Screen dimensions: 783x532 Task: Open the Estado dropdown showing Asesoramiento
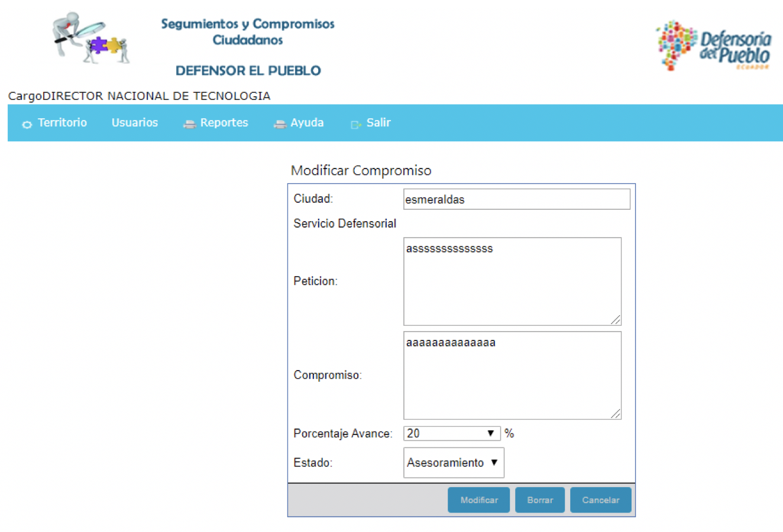coord(454,463)
